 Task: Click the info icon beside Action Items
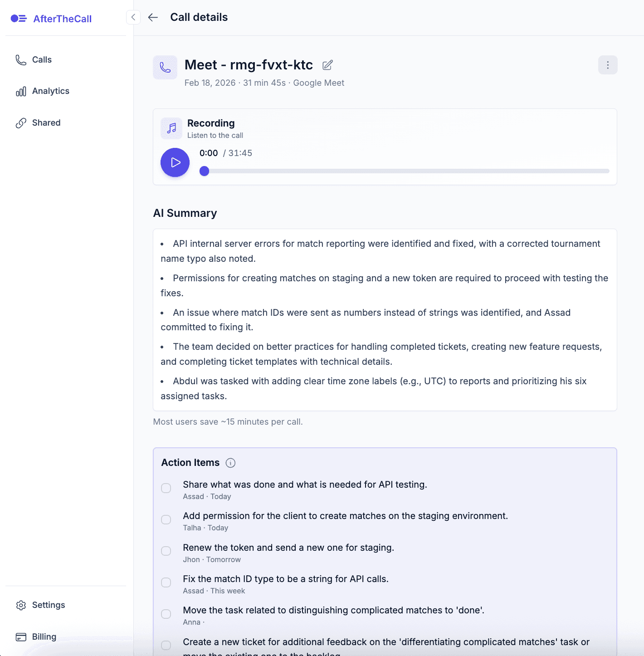click(230, 463)
